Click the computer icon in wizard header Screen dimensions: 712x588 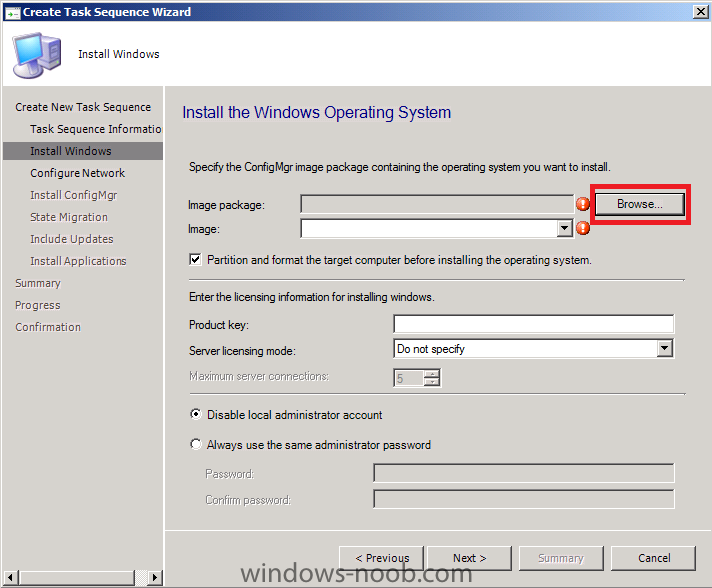[x=37, y=54]
